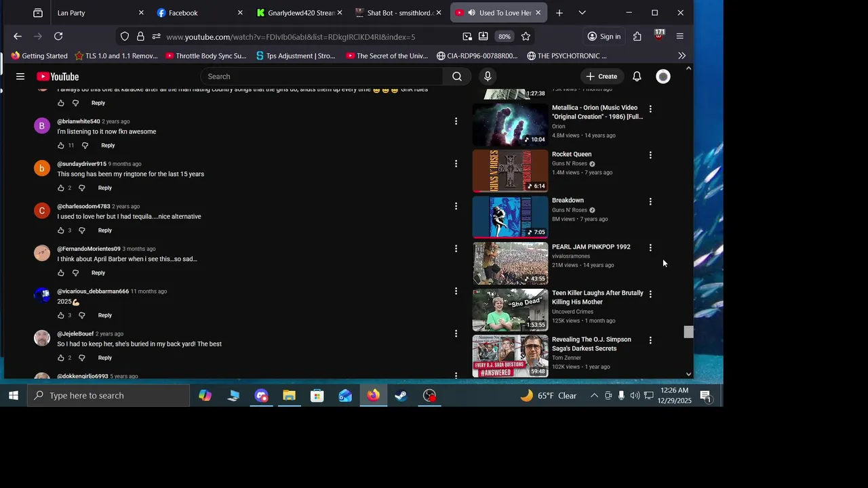Dislike charlesodom4783's tequila comment
This screenshot has height=488, width=868.
point(82,230)
